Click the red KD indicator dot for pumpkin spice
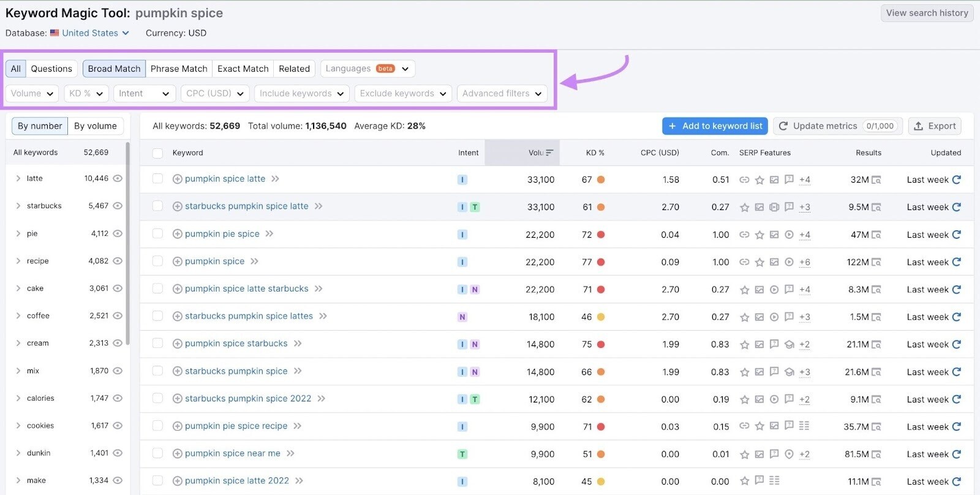Image resolution: width=980 pixels, height=495 pixels. pyautogui.click(x=601, y=262)
